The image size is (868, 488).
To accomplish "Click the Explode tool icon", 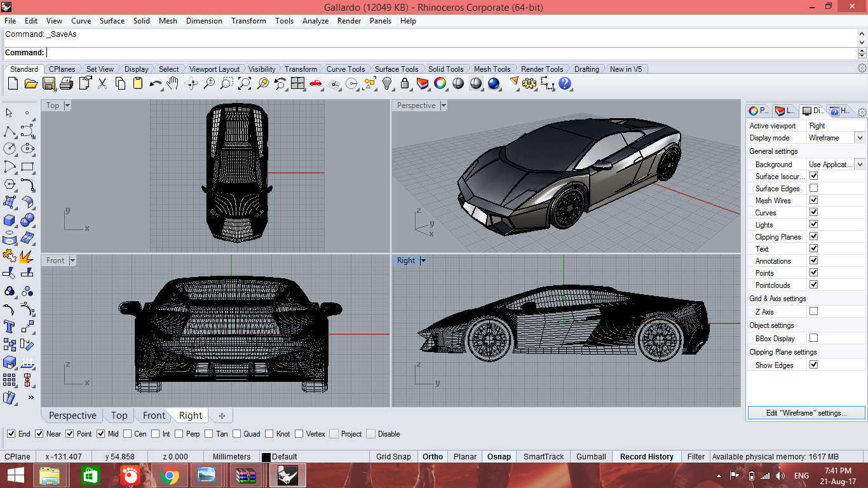I will tap(27, 255).
